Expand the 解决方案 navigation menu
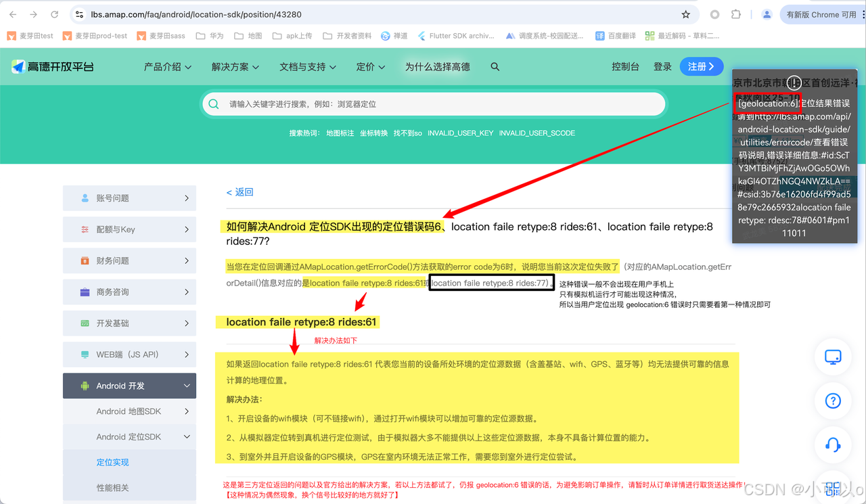 pyautogui.click(x=235, y=66)
